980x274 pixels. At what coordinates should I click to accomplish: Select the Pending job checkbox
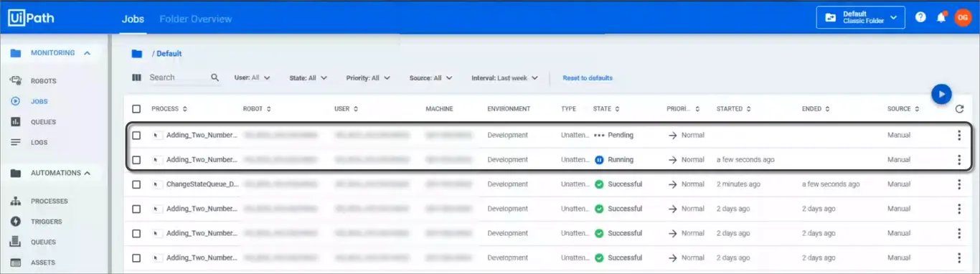pyautogui.click(x=136, y=135)
